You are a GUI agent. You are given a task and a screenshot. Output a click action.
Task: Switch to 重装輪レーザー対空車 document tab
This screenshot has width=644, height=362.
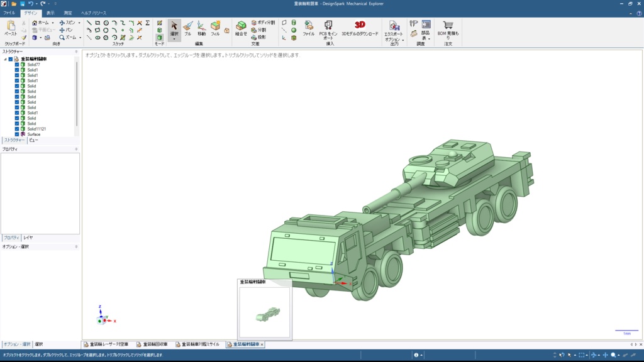106,344
